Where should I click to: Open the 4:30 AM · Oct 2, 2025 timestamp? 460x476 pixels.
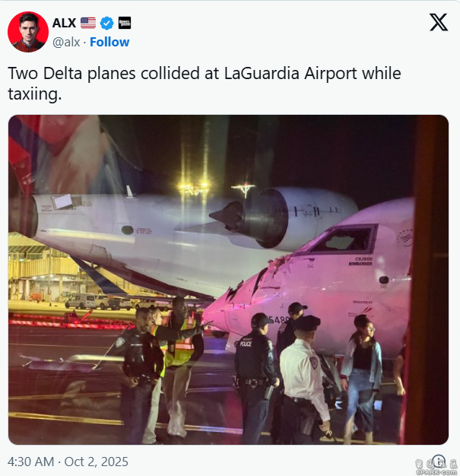68,462
